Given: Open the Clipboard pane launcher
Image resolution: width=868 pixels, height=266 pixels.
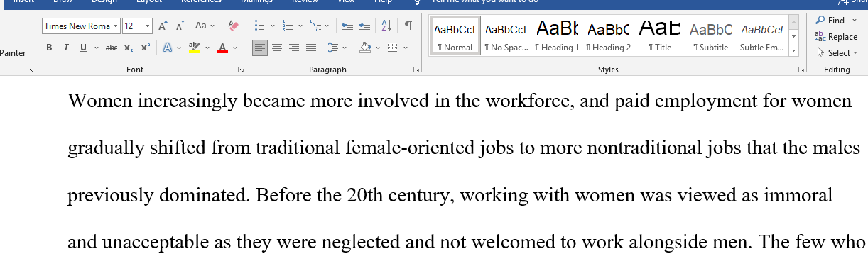Looking at the screenshot, I should 31,70.
